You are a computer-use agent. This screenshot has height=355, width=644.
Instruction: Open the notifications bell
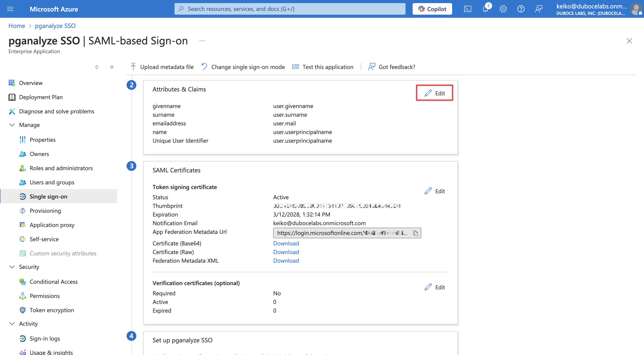(x=485, y=9)
